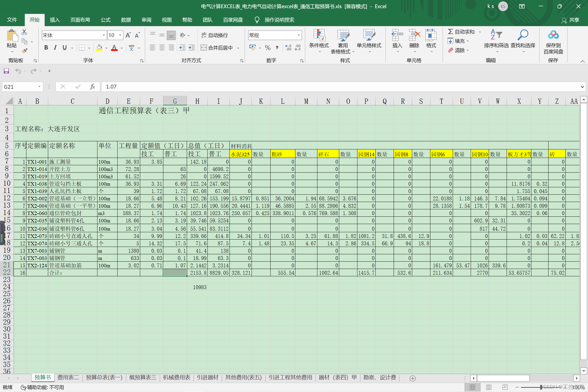This screenshot has height=392, width=588.
Task: Click the Increase Font Size icon
Action: pos(128,35)
